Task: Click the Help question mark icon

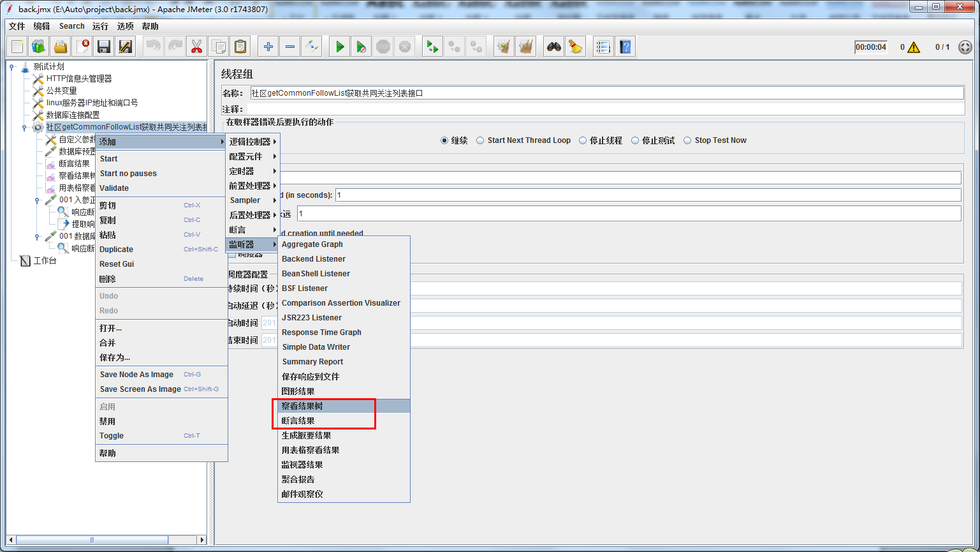Action: coord(625,47)
